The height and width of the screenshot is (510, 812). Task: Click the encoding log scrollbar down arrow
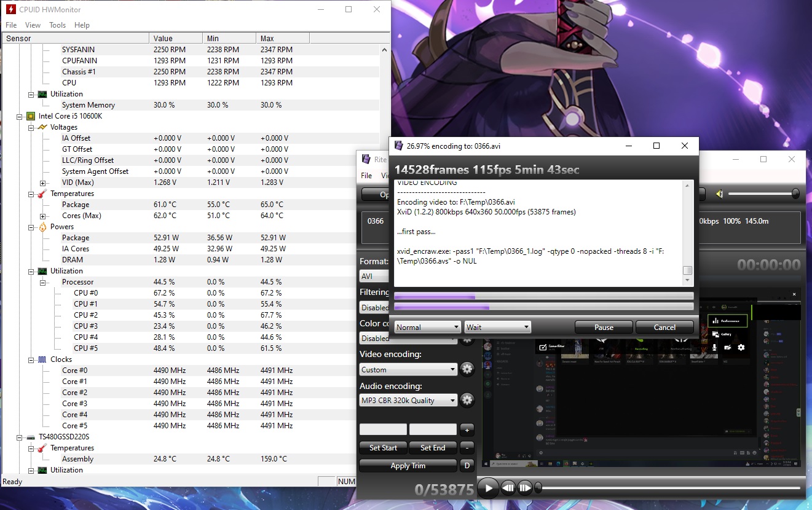(688, 281)
